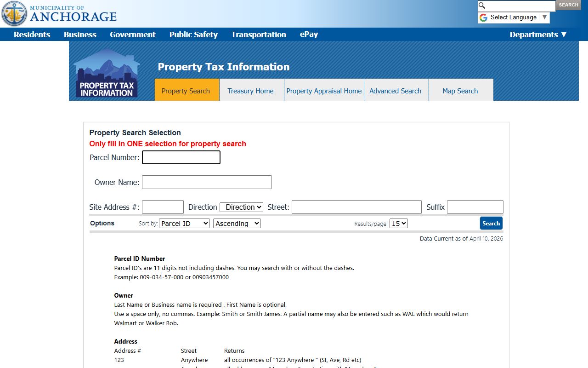Open the Transportation menu
The width and height of the screenshot is (588, 368).
pos(259,34)
